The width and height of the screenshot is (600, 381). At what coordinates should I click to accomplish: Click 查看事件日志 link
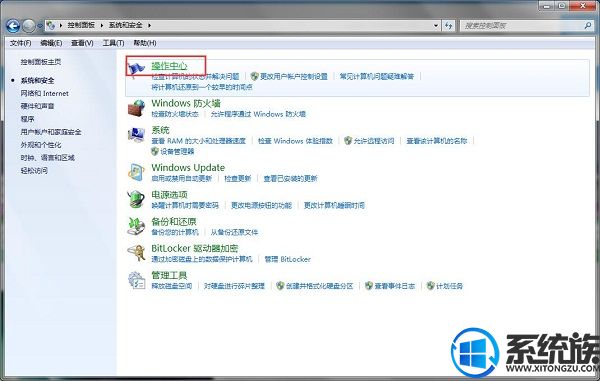395,286
